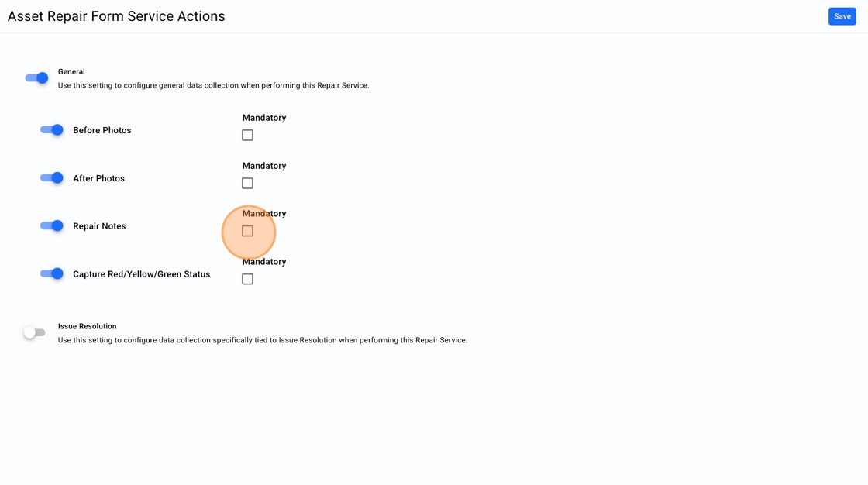Click the General data collection description text
The height and width of the screenshot is (485, 868).
213,85
